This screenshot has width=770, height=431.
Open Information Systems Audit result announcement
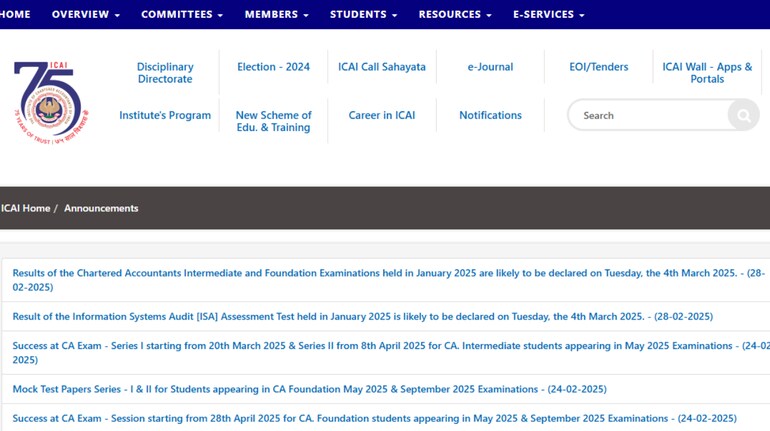coord(362,317)
